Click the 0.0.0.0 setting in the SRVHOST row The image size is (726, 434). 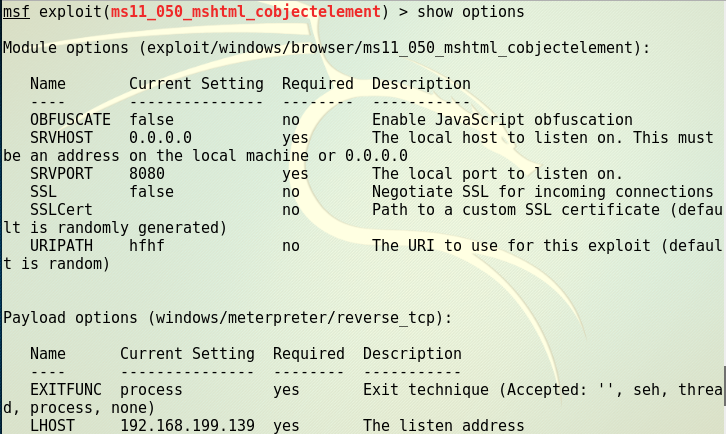pos(160,138)
